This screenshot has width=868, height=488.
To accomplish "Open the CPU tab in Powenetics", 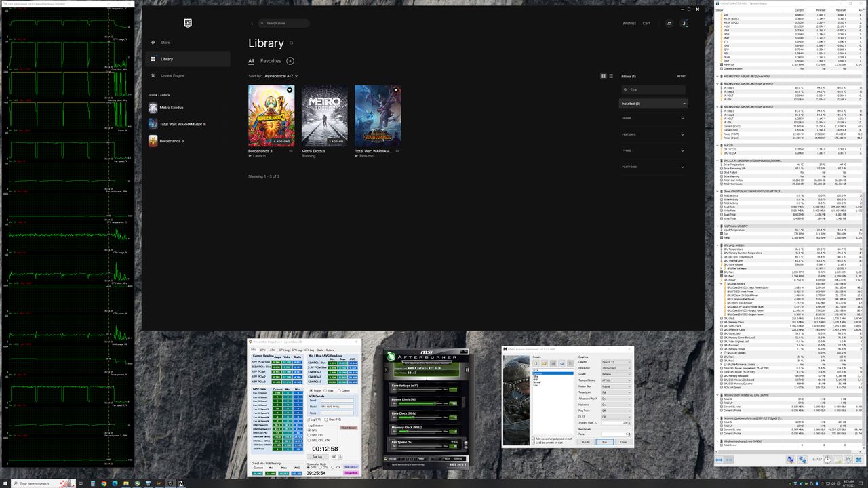I will [262, 350].
